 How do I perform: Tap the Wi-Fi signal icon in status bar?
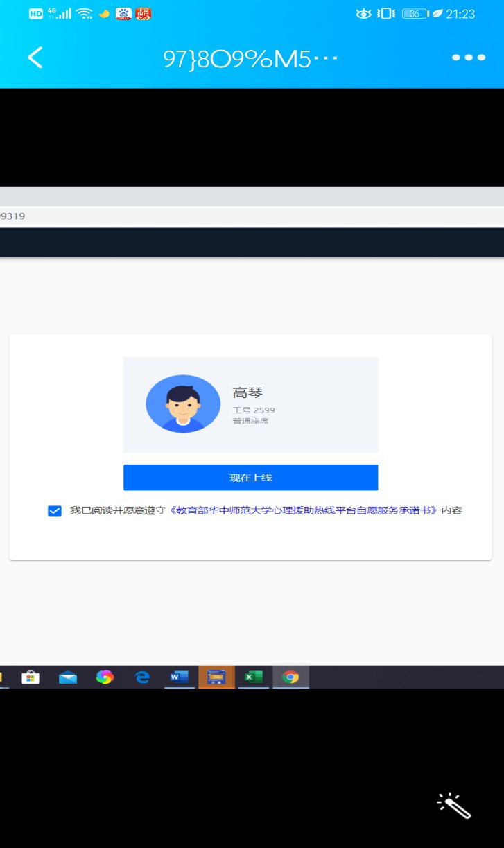click(x=84, y=14)
